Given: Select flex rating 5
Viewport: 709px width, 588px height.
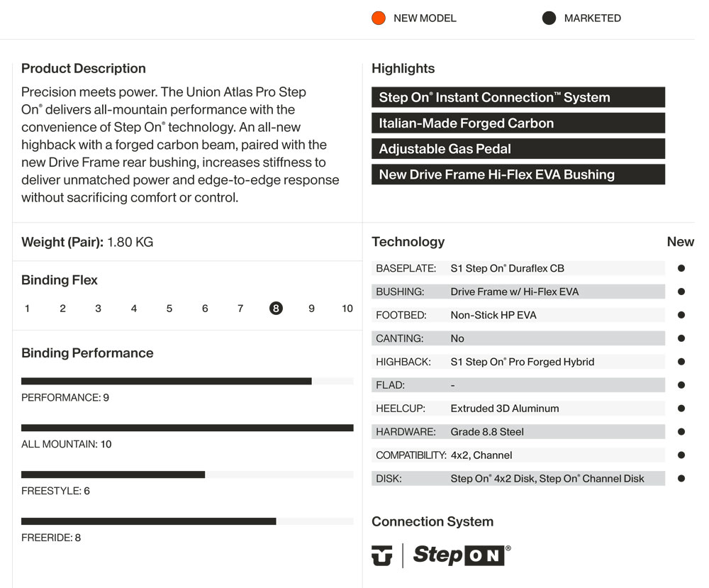Looking at the screenshot, I should pos(169,309).
